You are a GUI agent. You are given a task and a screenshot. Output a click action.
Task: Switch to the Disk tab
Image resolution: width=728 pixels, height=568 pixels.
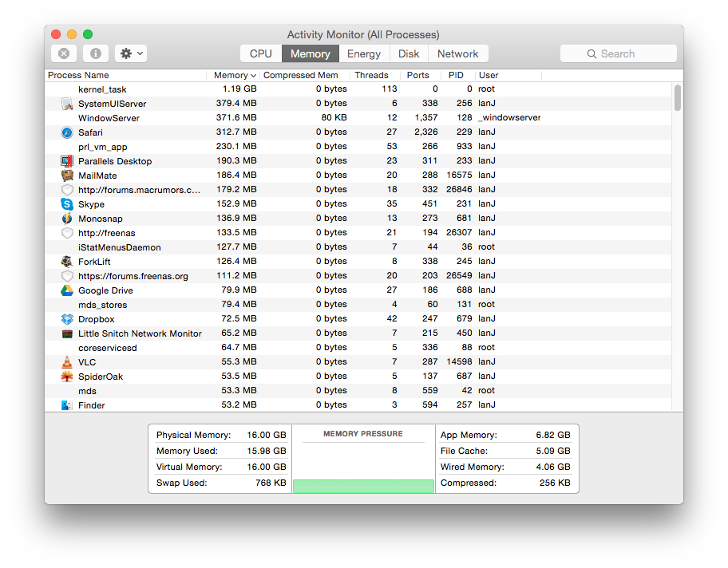tap(409, 53)
